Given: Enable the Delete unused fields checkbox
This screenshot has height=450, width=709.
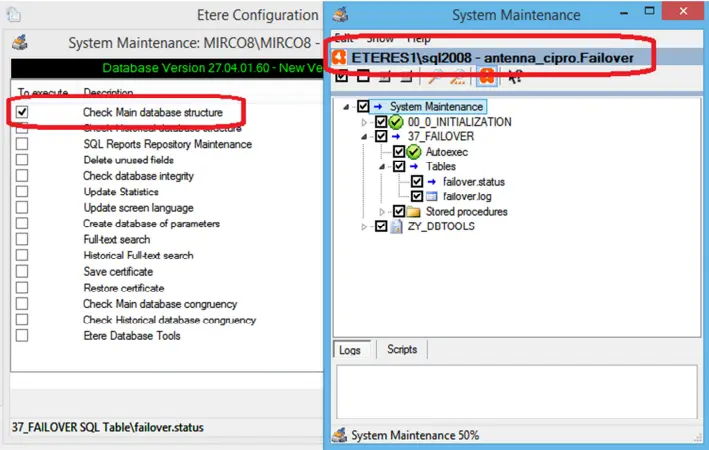Looking at the screenshot, I should (22, 160).
